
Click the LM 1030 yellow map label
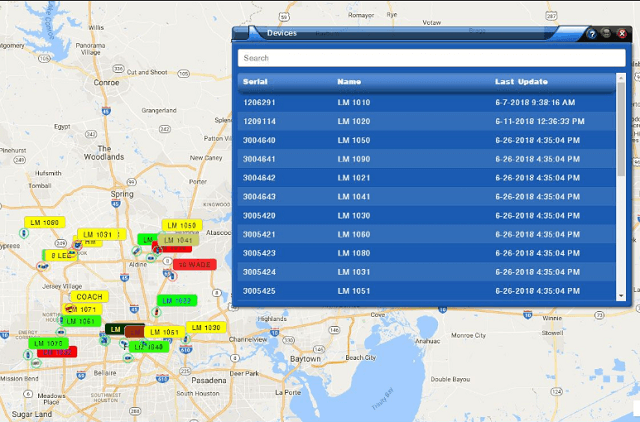click(206, 327)
